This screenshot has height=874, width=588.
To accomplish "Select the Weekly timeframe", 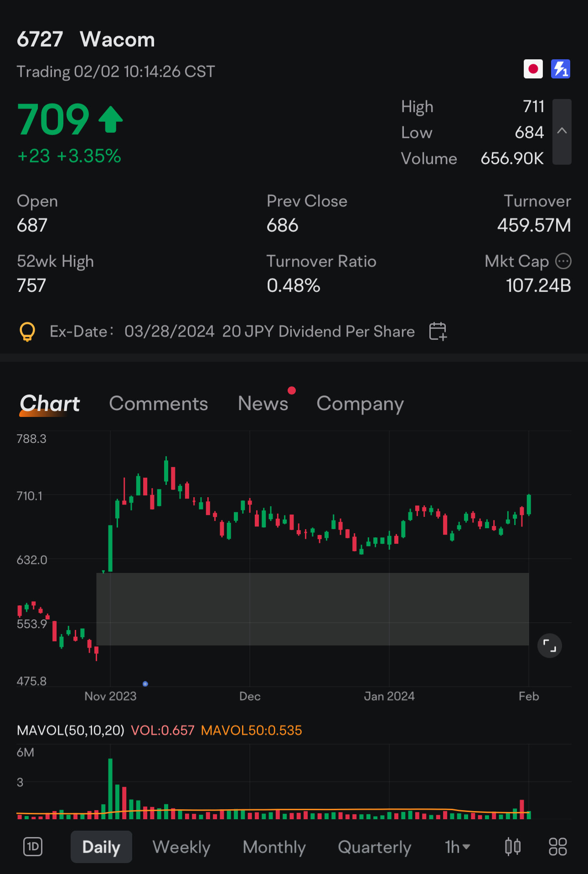I will (x=181, y=847).
